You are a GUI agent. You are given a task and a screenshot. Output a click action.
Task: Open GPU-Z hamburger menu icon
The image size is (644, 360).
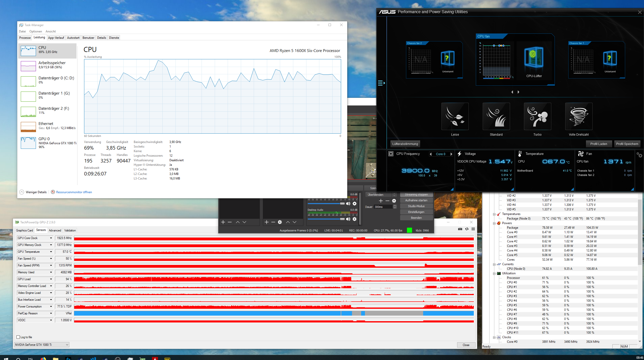tap(473, 229)
